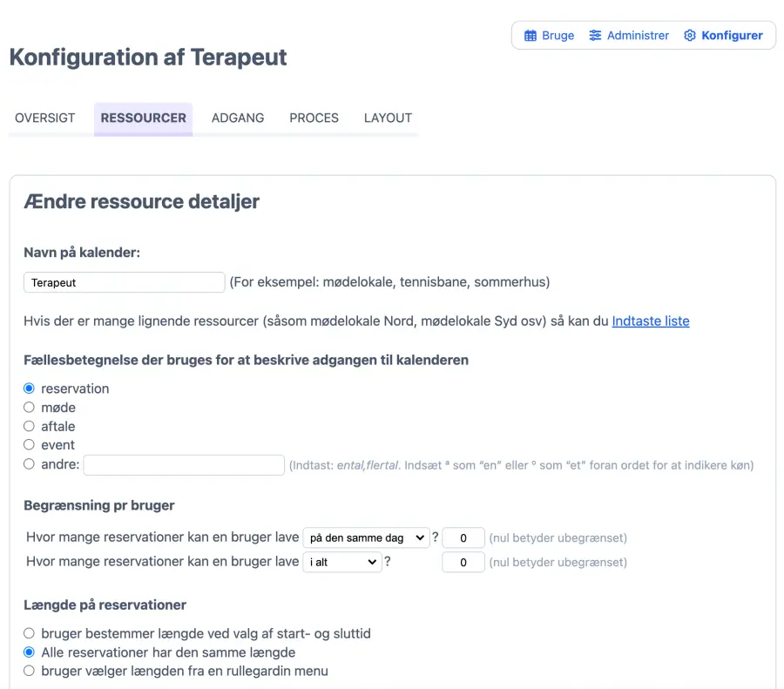Enable 'bruger bestemmer længde' option
Screen dimensions: 784x689
(30, 633)
